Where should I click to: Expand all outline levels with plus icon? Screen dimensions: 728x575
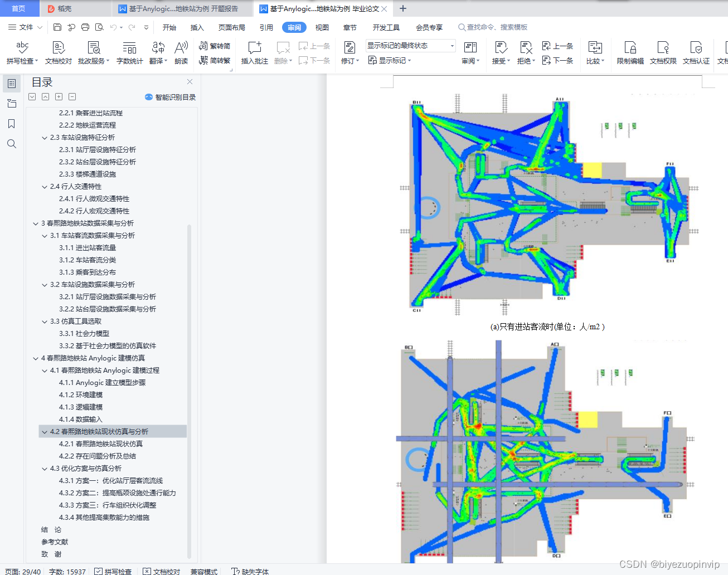59,96
